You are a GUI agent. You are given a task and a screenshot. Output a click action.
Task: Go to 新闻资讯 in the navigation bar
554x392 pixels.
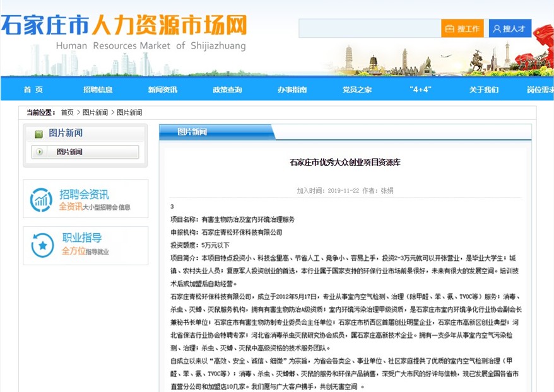pyautogui.click(x=163, y=89)
